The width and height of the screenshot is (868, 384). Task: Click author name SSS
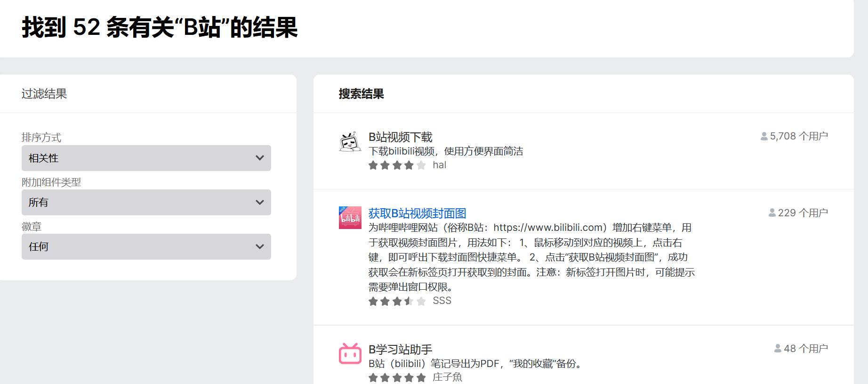click(x=442, y=301)
